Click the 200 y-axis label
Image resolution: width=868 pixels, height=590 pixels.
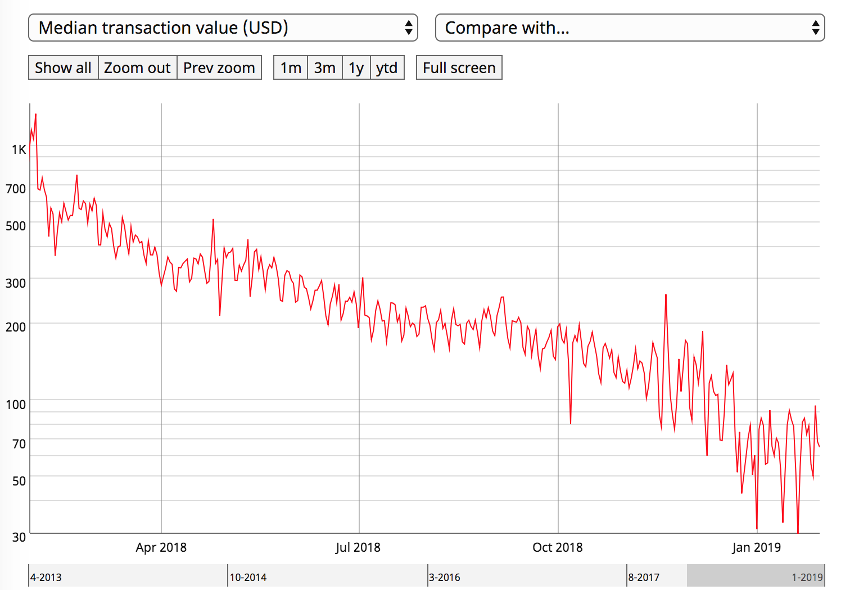click(x=16, y=327)
